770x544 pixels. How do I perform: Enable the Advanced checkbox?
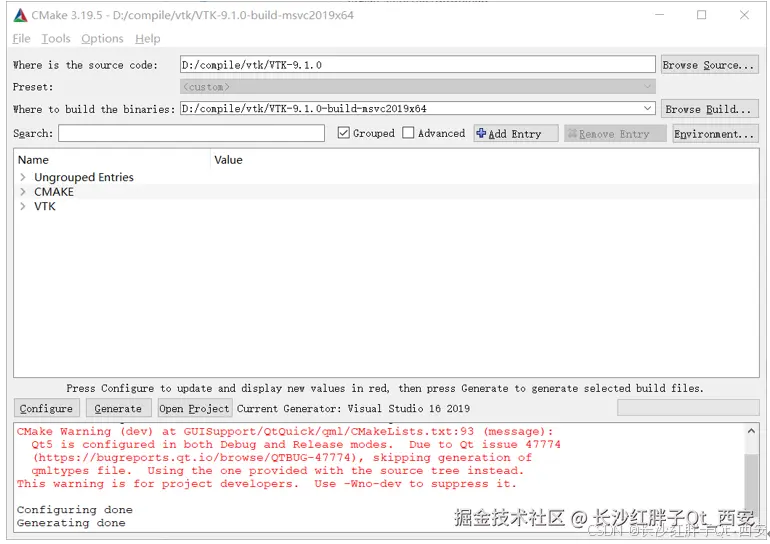[x=408, y=133]
